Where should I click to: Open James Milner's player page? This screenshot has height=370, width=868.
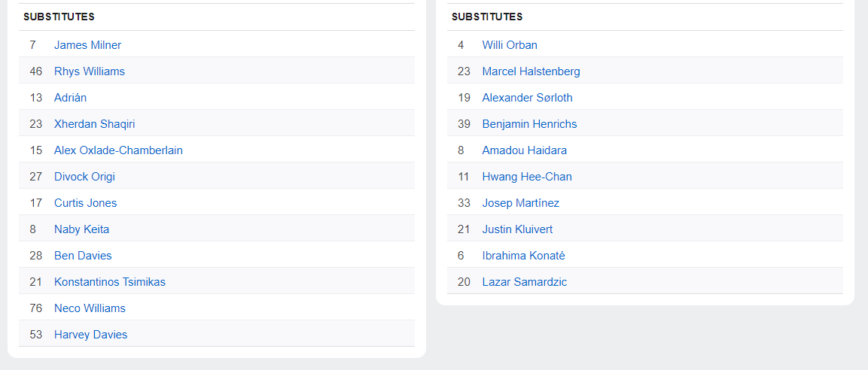coord(87,45)
